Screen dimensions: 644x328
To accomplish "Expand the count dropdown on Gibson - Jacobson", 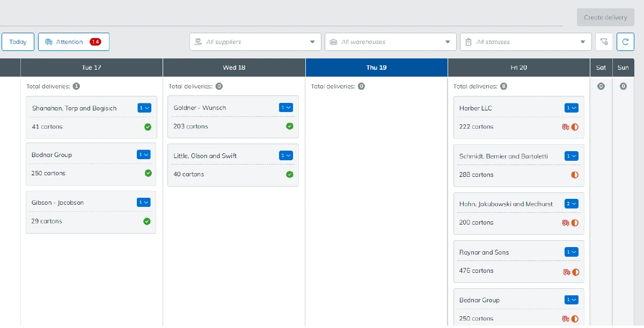I will pyautogui.click(x=144, y=202).
